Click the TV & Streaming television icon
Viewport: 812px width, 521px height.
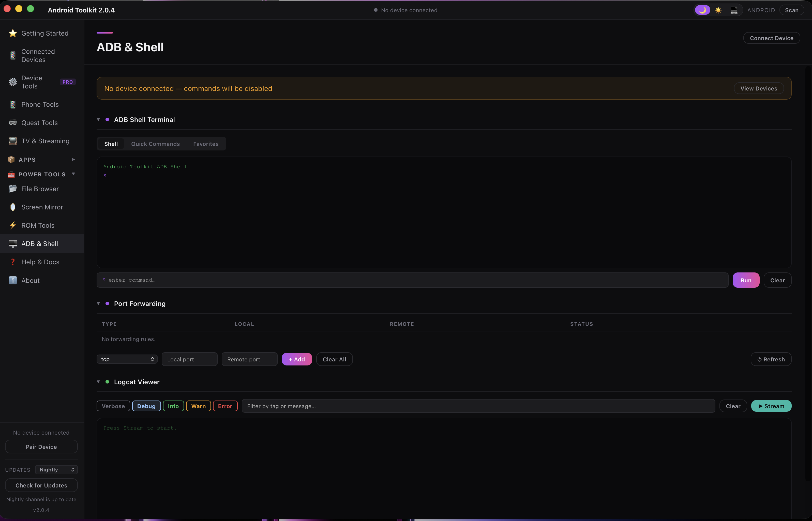[x=13, y=141]
